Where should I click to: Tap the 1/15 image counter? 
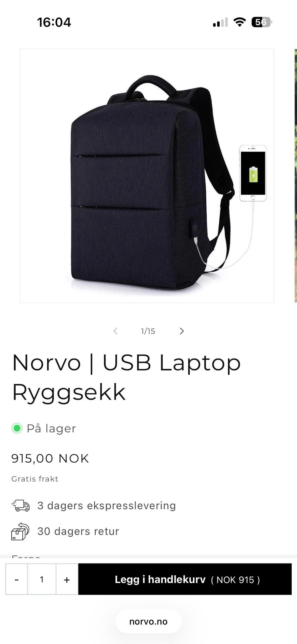click(x=148, y=331)
